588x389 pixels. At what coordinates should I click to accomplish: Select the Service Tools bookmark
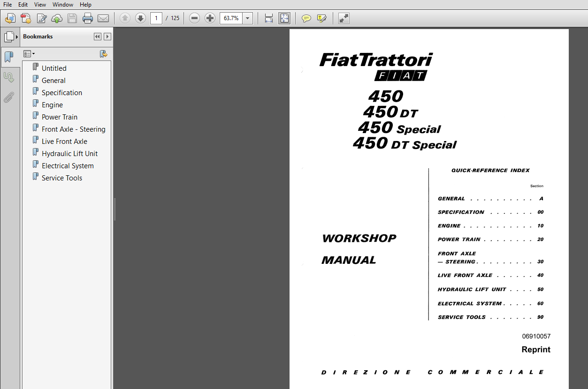point(62,178)
